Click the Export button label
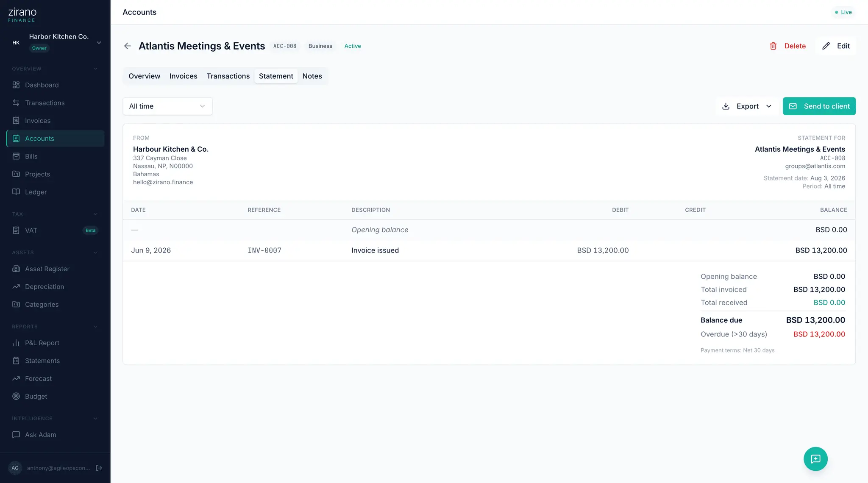 tap(748, 106)
